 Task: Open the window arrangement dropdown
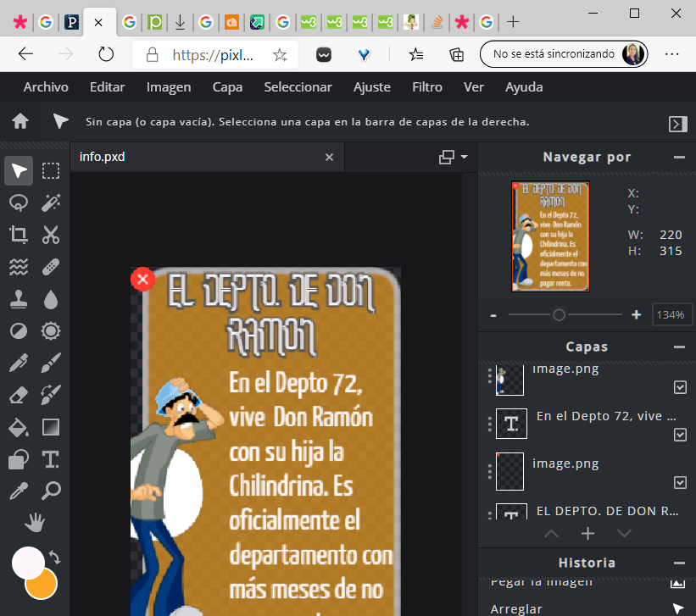click(454, 157)
